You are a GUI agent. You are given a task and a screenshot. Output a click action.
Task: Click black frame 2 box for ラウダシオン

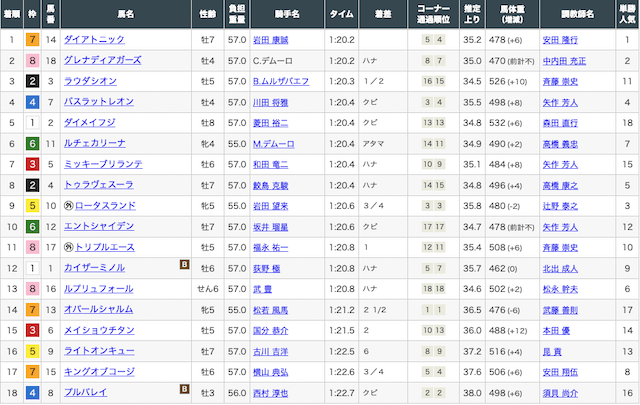coord(32,81)
